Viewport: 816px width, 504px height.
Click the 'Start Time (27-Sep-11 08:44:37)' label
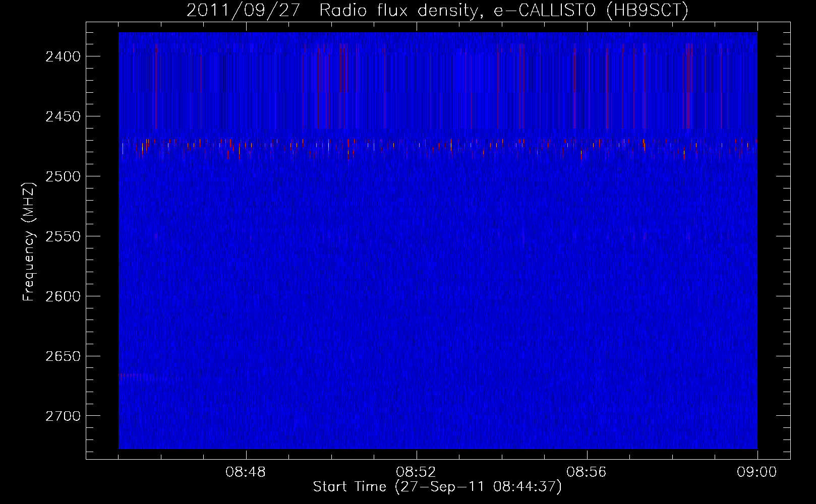tap(437, 487)
